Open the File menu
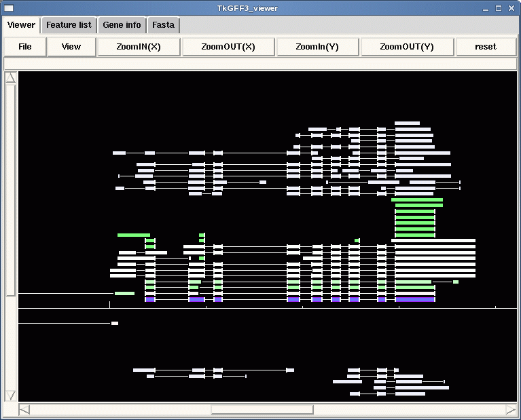This screenshot has width=521, height=420. click(x=25, y=47)
